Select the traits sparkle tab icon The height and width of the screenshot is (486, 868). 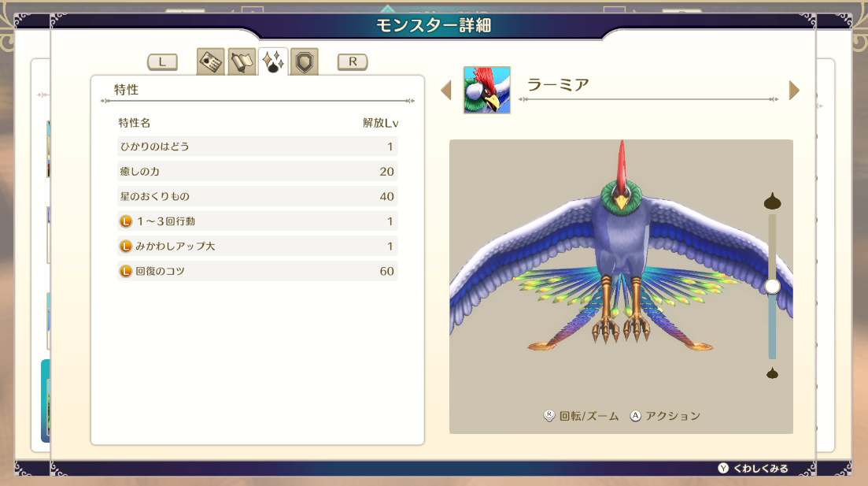point(273,61)
